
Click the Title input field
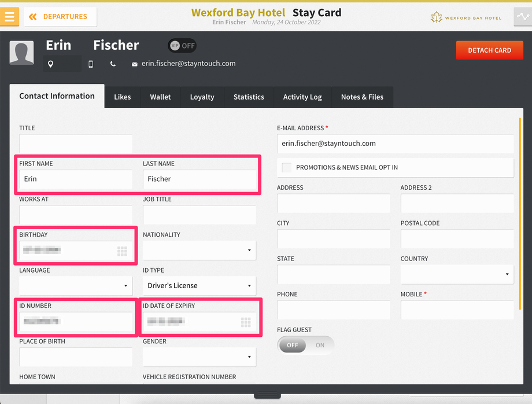pos(76,144)
